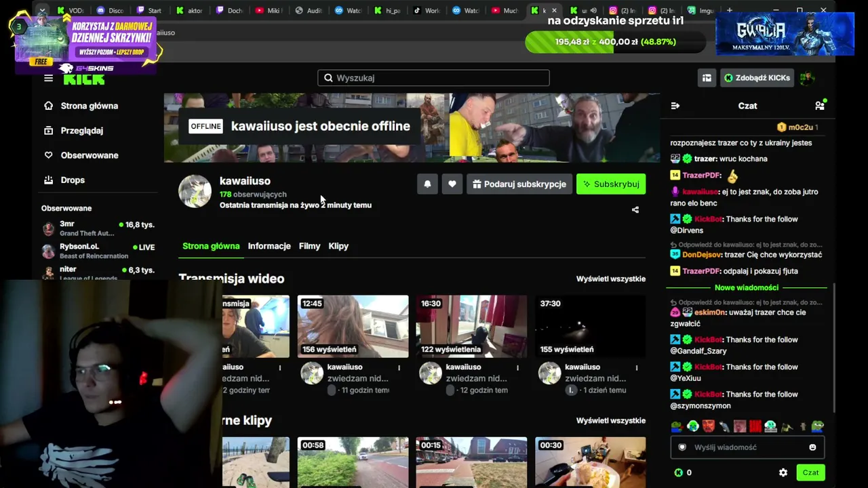The image size is (868, 488).
Task: Click the kawaiiuso avatar under the 37:30 video
Action: (549, 373)
